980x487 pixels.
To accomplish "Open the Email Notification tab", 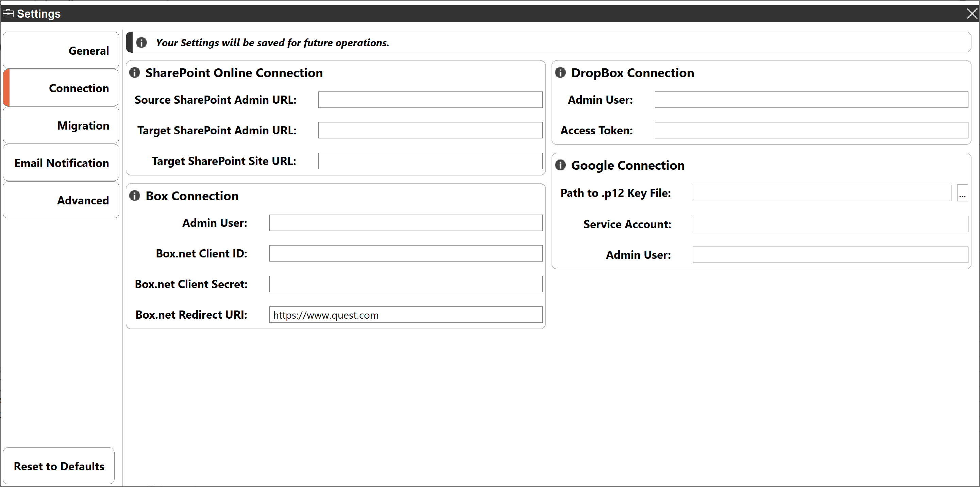I will [61, 163].
